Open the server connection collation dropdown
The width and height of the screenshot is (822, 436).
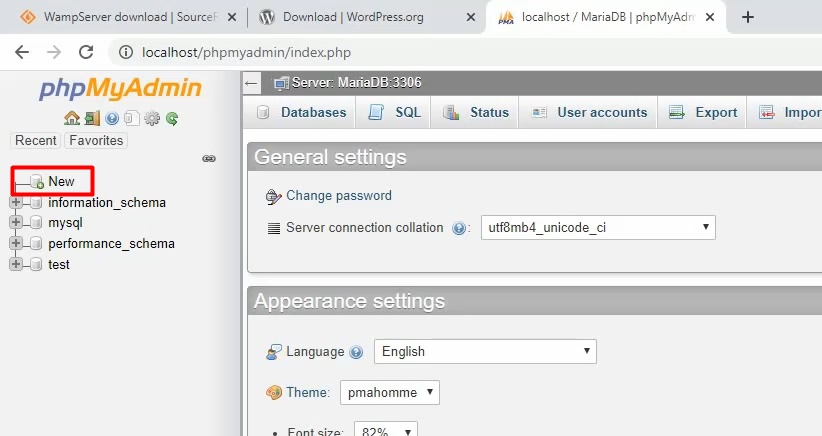pos(598,227)
